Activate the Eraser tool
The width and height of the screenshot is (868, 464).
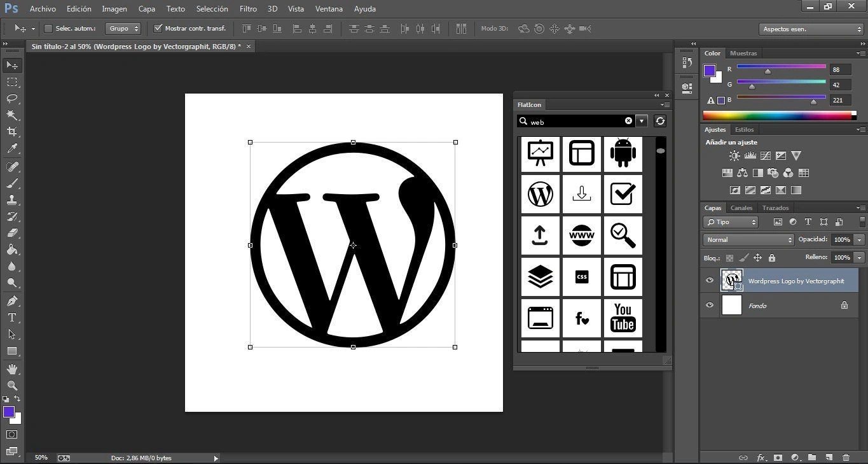click(12, 233)
